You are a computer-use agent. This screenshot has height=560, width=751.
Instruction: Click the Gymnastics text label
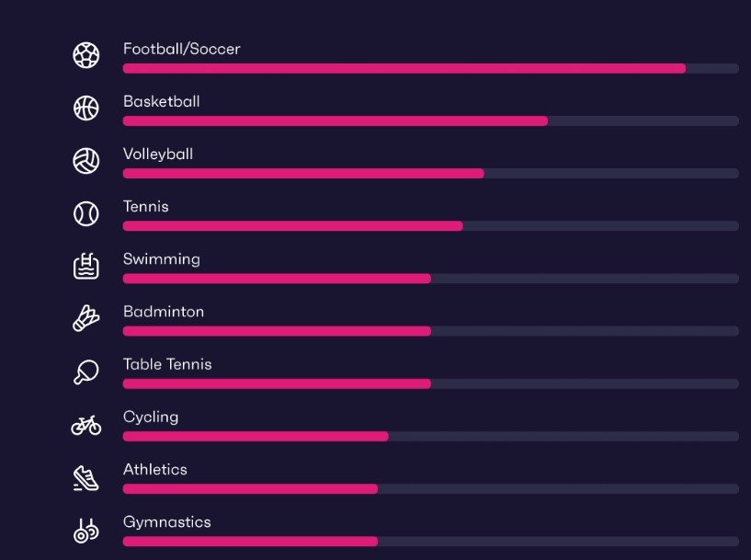tap(166, 521)
